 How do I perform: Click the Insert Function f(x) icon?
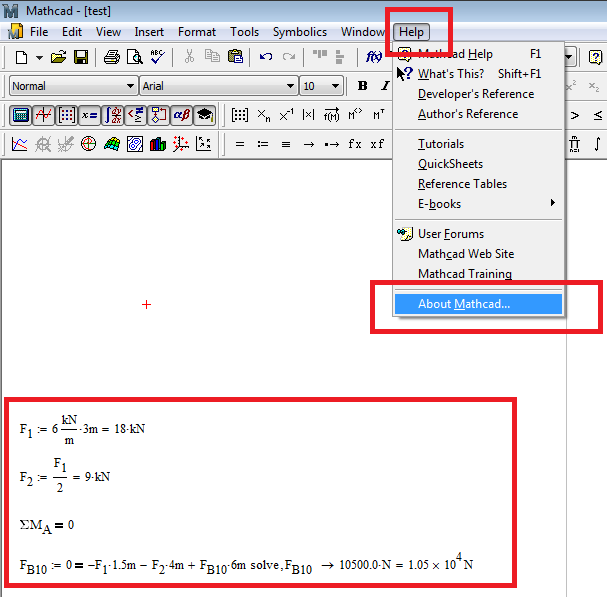pos(374,57)
